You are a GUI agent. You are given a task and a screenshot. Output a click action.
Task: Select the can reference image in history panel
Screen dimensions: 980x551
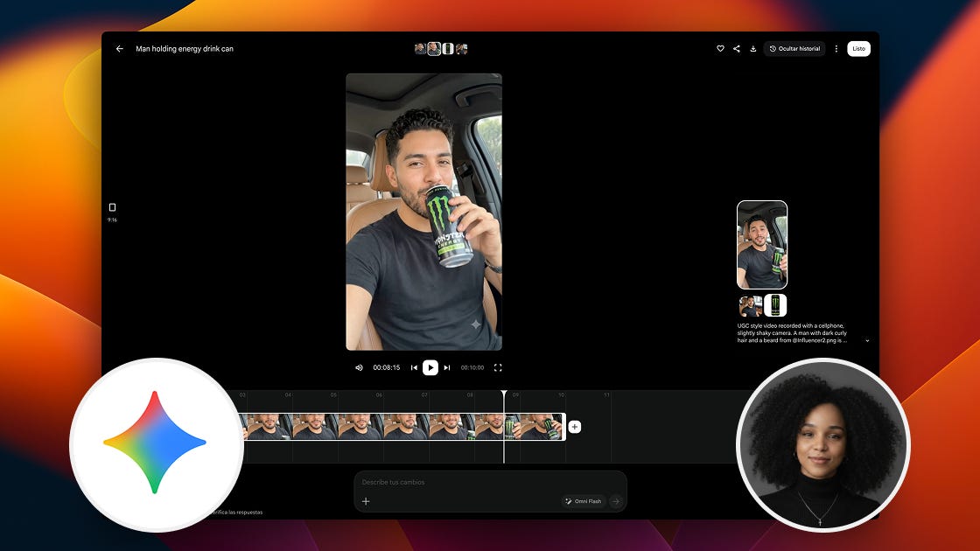[x=775, y=305]
